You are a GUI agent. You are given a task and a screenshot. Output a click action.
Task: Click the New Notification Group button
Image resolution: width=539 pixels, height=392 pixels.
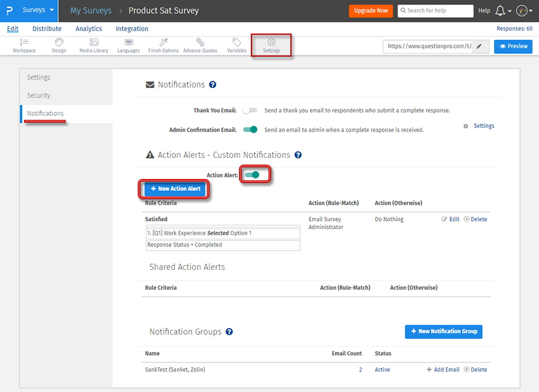coord(443,332)
